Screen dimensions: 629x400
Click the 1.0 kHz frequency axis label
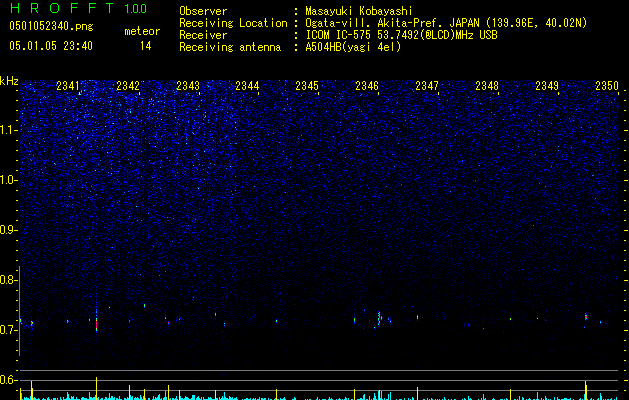(x=8, y=180)
